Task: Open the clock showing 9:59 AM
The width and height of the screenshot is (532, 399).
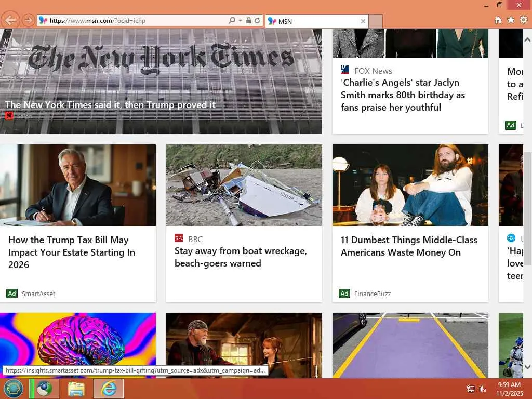Action: coord(509,389)
